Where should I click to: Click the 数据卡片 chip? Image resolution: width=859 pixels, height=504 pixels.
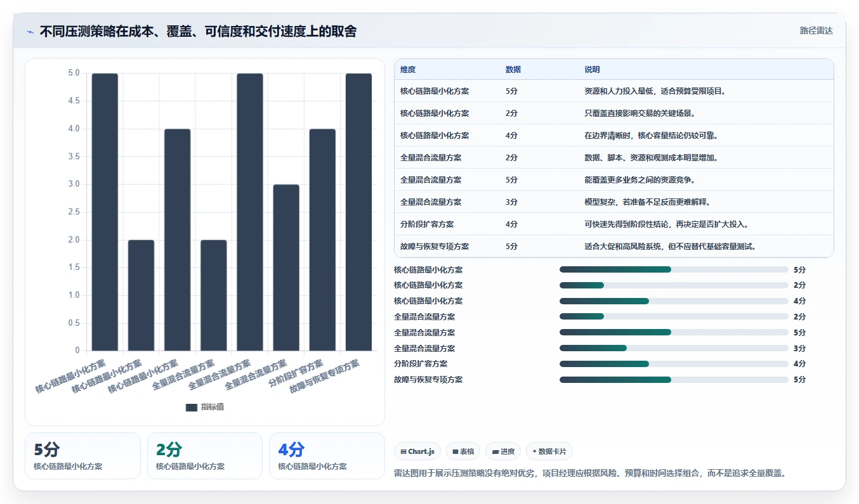coord(549,451)
